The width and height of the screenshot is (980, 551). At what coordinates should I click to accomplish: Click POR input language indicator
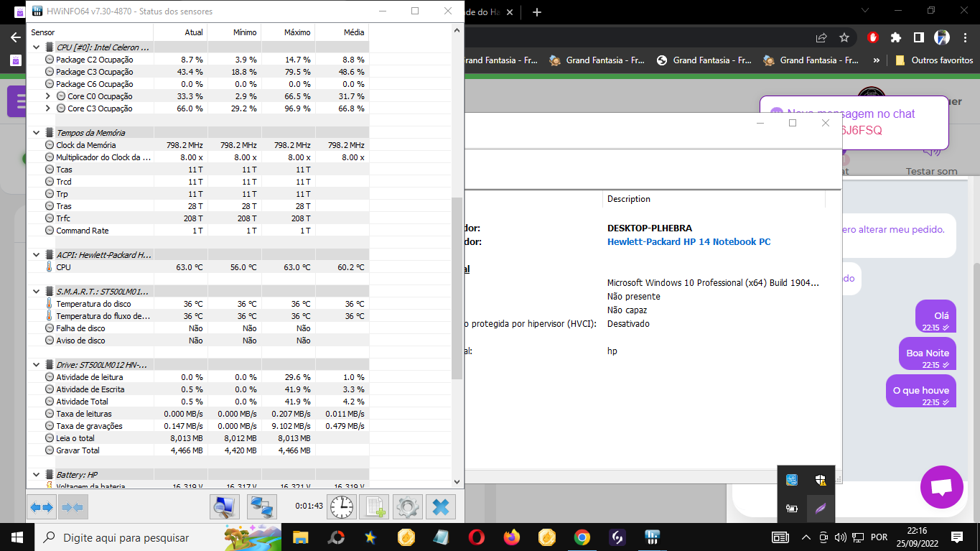coord(878,537)
